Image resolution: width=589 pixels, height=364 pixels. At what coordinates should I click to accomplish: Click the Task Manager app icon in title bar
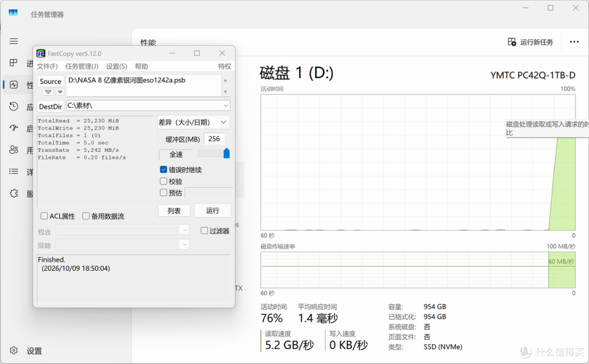click(13, 13)
